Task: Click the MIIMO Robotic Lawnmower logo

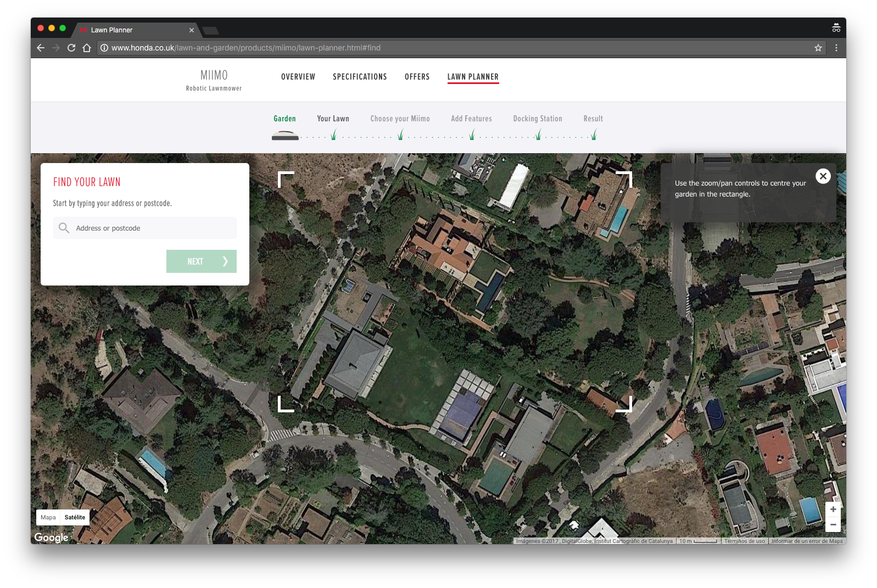Action: coord(214,80)
